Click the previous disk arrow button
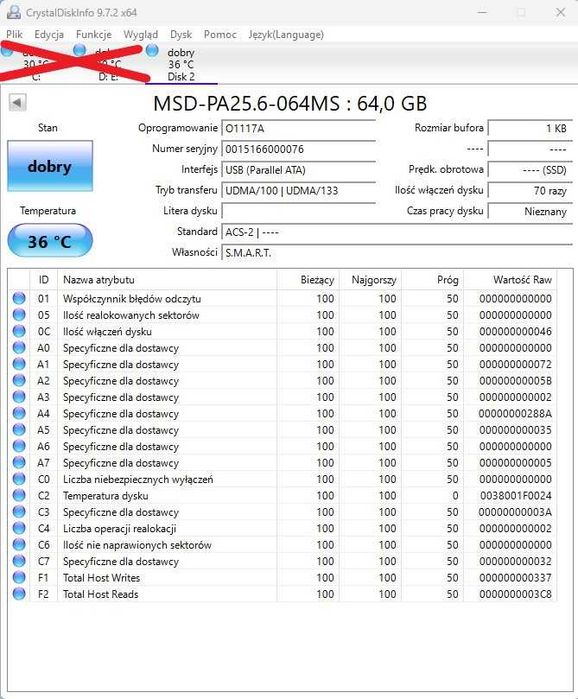This screenshot has height=699, width=578. coord(17,103)
